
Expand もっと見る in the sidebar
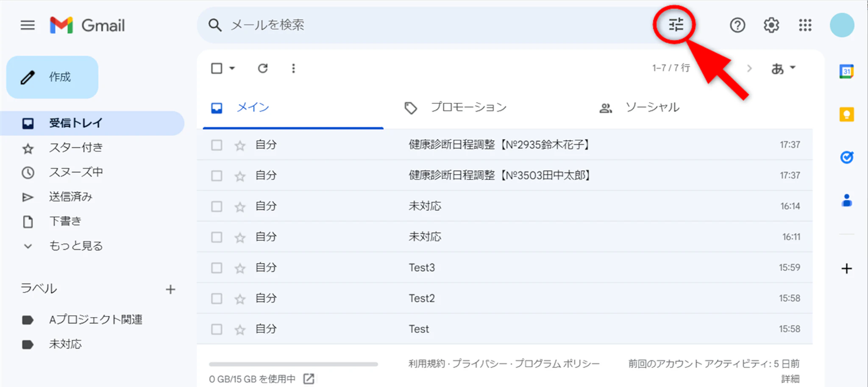pyautogui.click(x=75, y=246)
